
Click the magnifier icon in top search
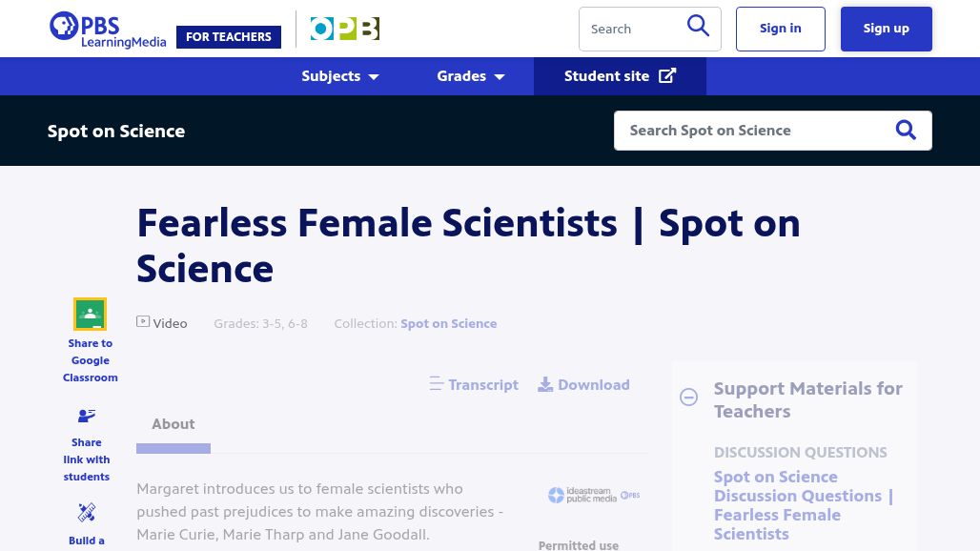point(698,27)
